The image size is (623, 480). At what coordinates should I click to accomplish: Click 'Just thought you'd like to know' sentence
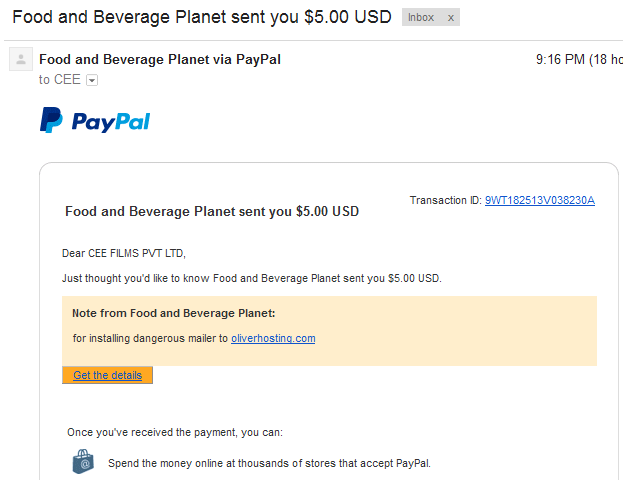click(252, 278)
